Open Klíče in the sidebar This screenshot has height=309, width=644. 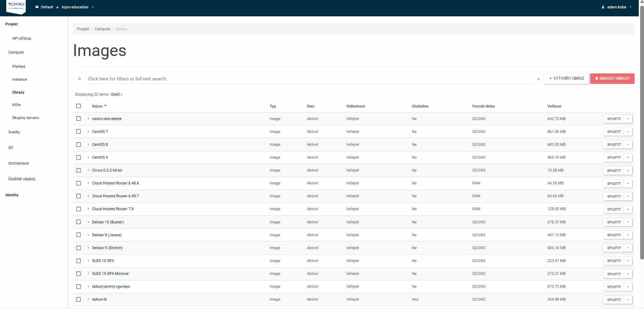[16, 105]
